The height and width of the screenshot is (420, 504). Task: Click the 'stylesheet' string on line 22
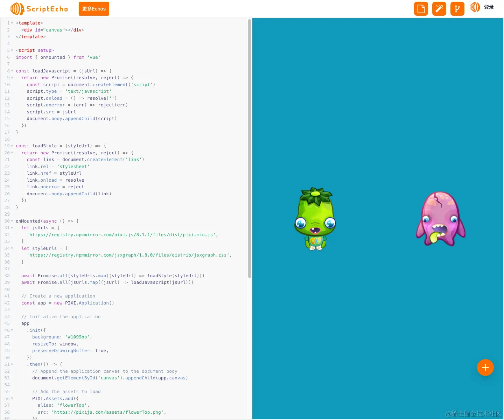point(73,167)
